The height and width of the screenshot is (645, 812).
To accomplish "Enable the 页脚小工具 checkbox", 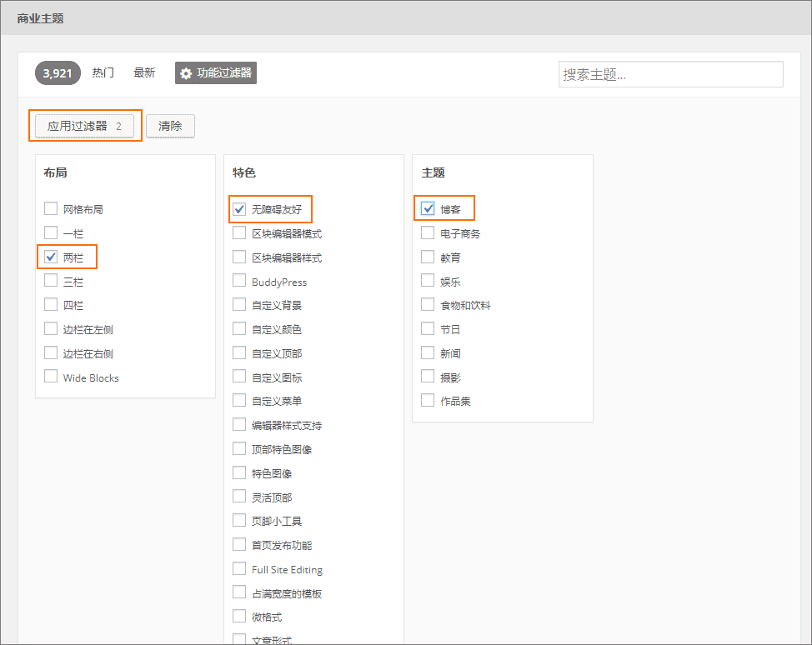I will (x=239, y=520).
